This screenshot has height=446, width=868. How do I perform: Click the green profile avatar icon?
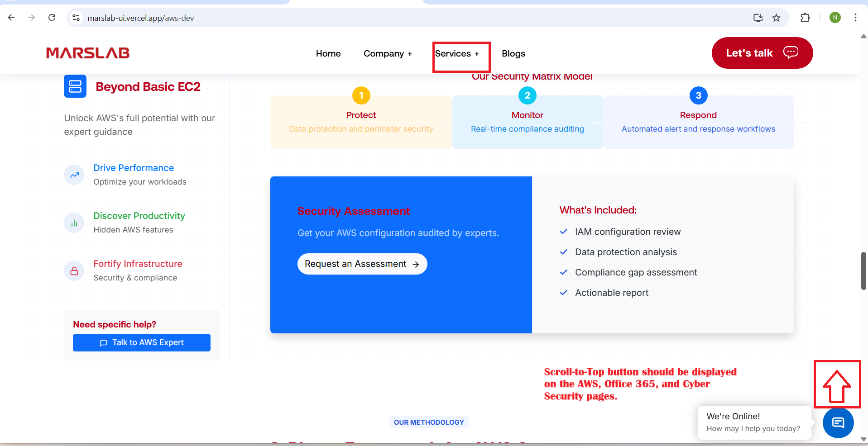[835, 18]
